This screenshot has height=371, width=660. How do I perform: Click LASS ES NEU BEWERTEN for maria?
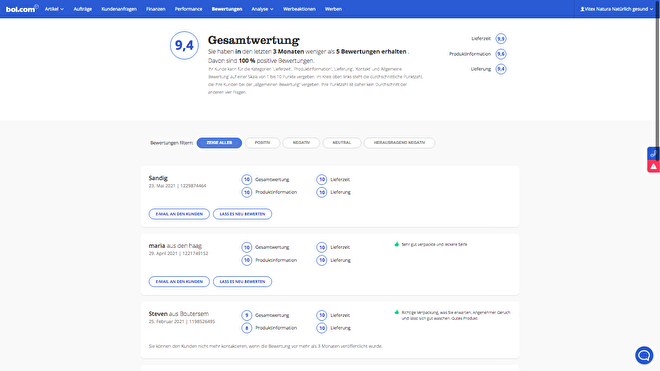[x=242, y=281]
